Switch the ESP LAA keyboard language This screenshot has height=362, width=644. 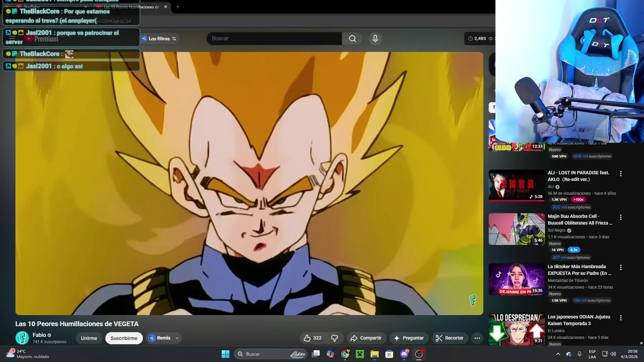tap(593, 354)
